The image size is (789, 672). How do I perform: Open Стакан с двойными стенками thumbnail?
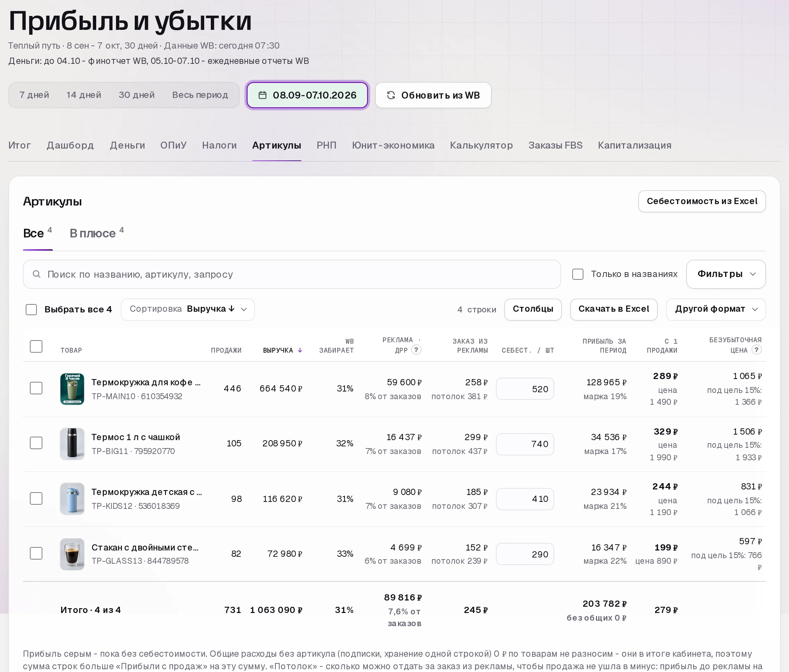72,554
